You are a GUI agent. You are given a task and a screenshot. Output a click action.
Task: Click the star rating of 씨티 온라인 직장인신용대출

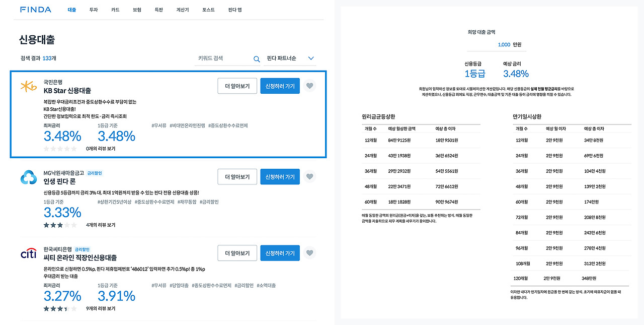[60, 308]
